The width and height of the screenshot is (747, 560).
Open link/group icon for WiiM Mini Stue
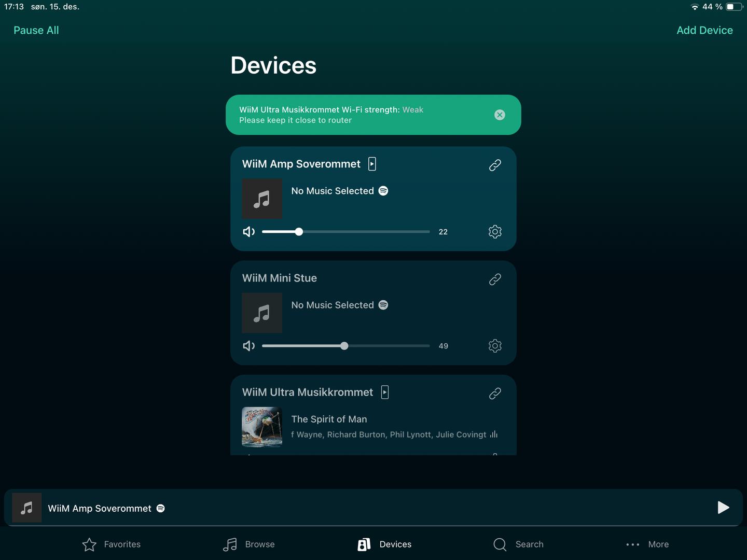495,279
